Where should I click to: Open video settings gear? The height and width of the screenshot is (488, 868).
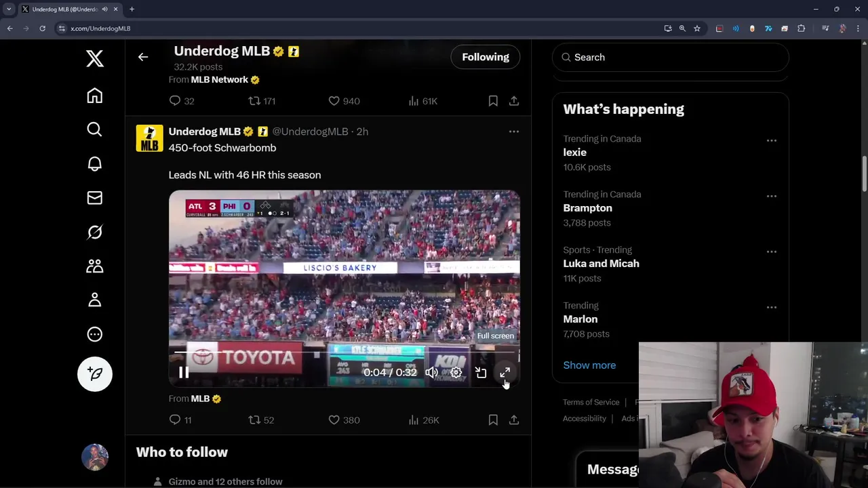point(456,373)
